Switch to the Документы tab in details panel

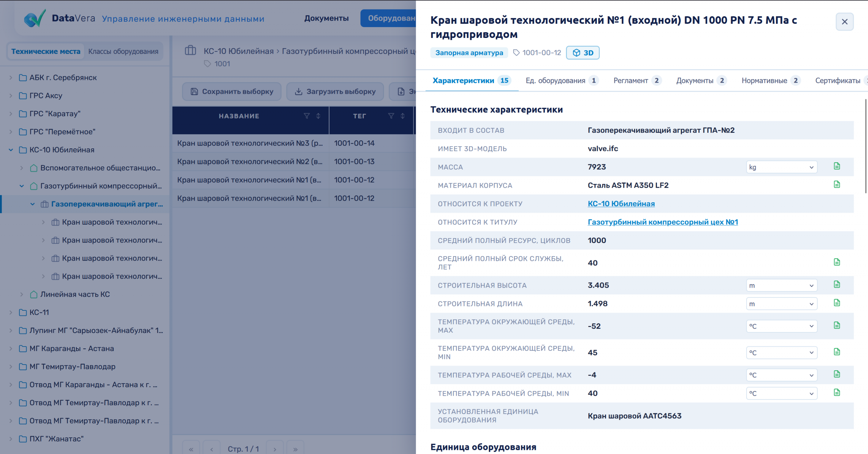[x=701, y=81]
